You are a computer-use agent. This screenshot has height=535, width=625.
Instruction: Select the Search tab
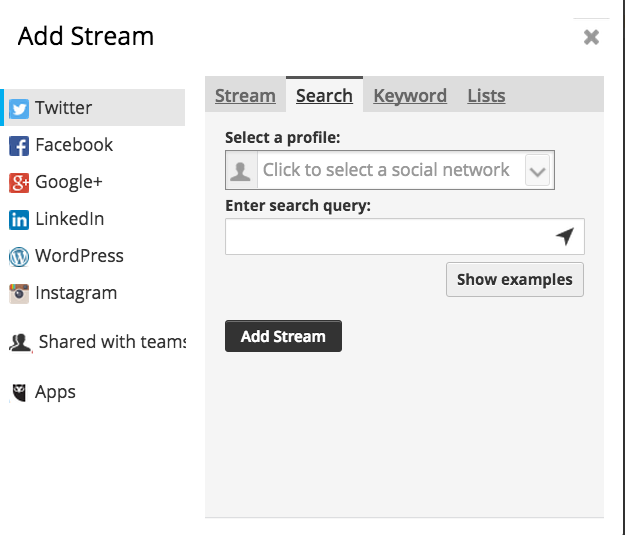[324, 96]
